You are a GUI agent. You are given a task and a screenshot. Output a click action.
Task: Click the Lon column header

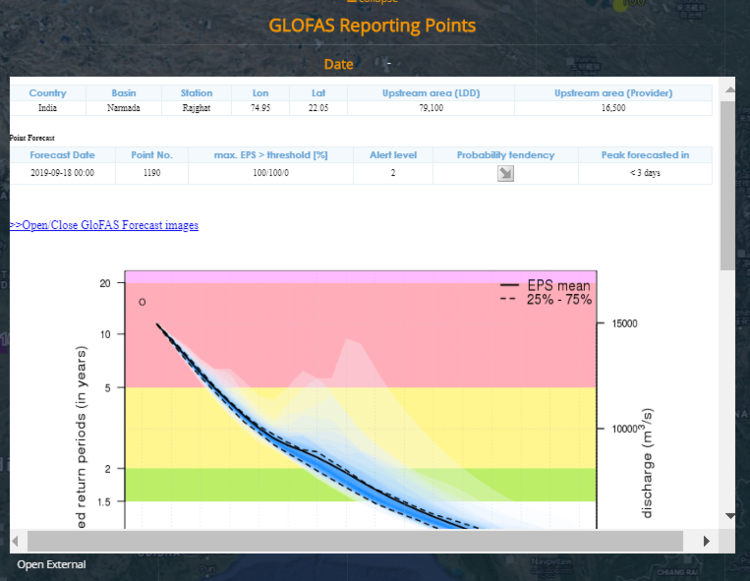(x=260, y=93)
